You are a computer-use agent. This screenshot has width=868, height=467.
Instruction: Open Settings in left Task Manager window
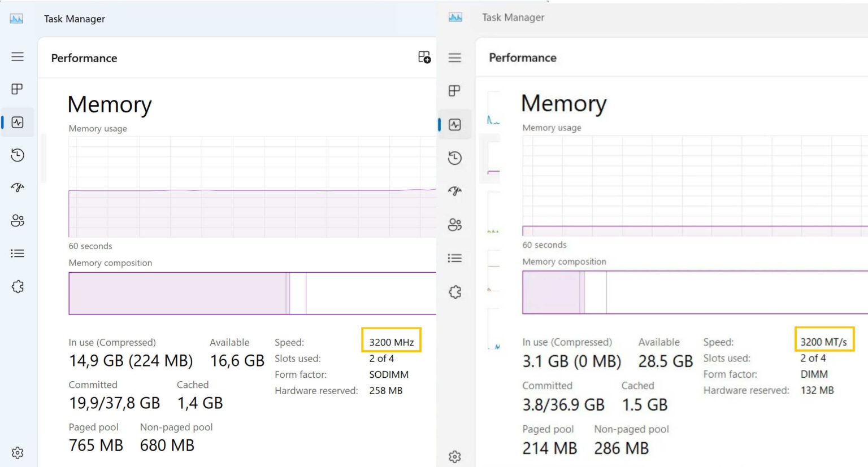18,453
